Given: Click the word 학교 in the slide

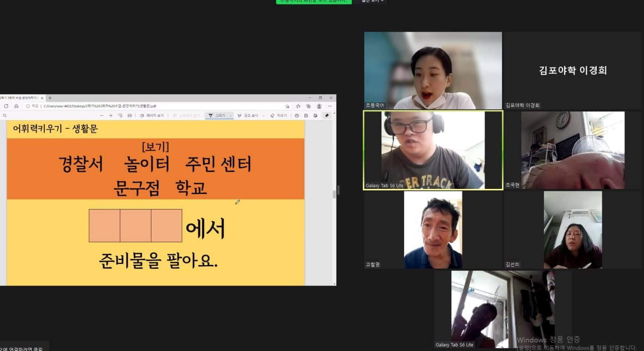Looking at the screenshot, I should (191, 188).
